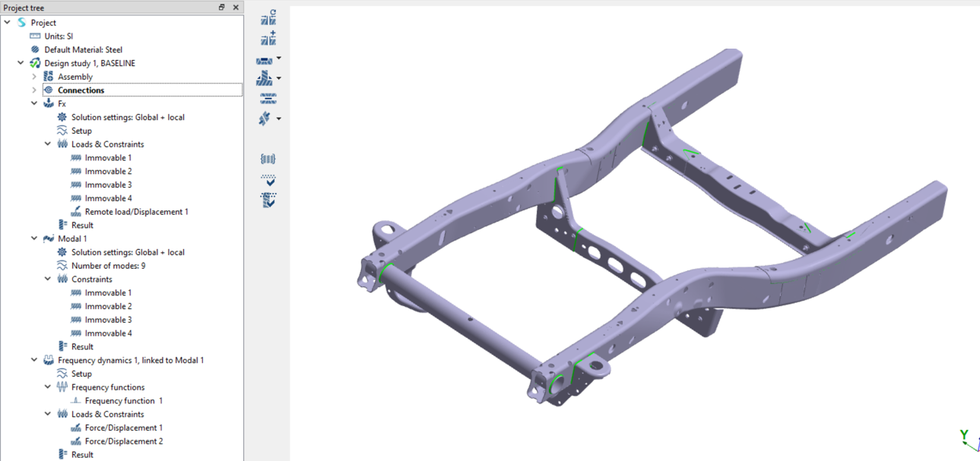
Task: Click the toolbar icon of two parallel hatched plates
Action: [268, 99]
